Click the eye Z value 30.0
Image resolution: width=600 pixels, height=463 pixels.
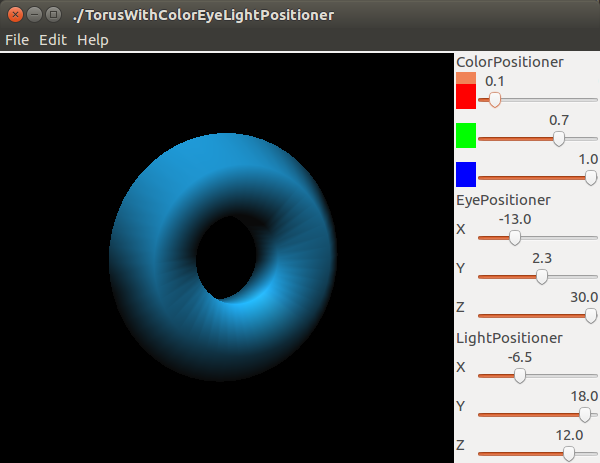tap(584, 297)
